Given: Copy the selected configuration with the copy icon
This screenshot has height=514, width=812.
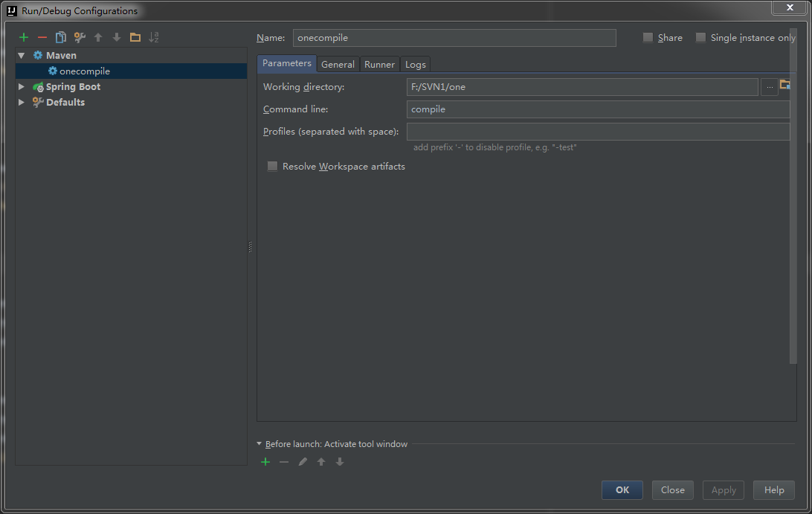Looking at the screenshot, I should point(61,37).
